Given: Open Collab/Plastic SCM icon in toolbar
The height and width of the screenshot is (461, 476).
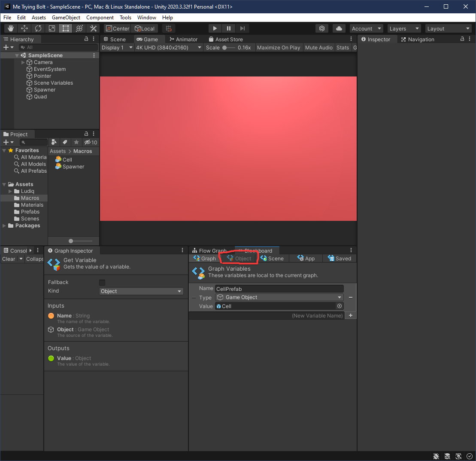Looking at the screenshot, I should click(x=322, y=28).
